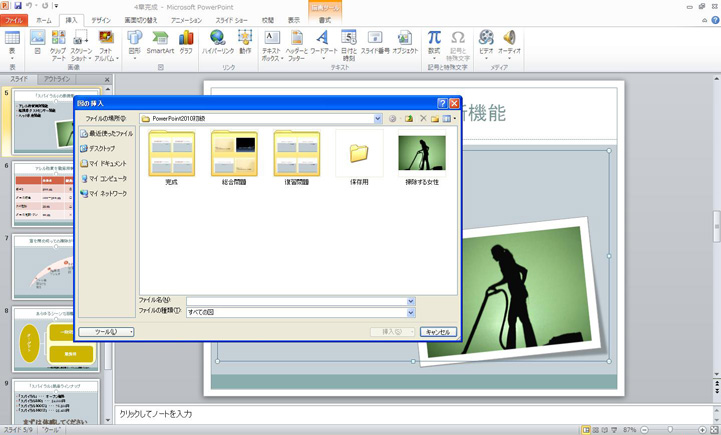Expand the ファイルの場所 folder dropdown
The image size is (721, 435).
coord(377,118)
